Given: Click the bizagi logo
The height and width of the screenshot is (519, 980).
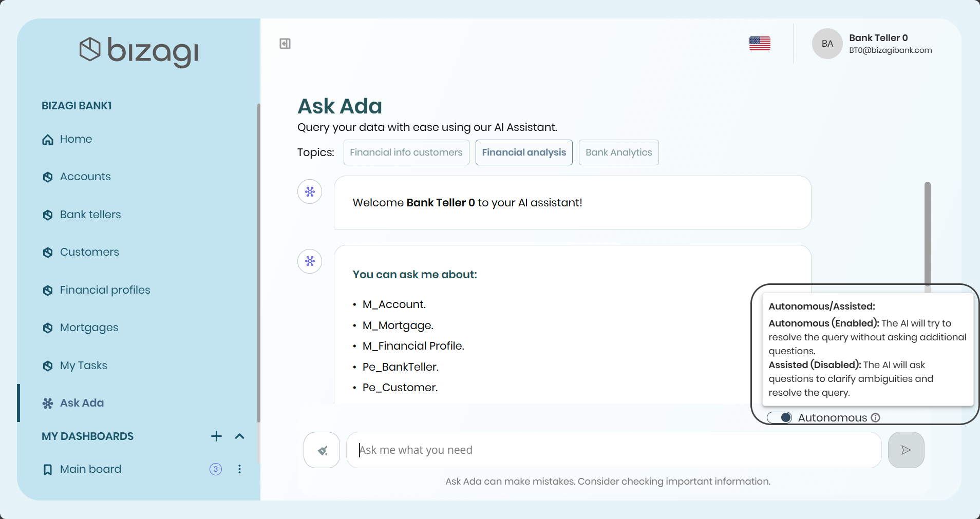Looking at the screenshot, I should point(139,51).
